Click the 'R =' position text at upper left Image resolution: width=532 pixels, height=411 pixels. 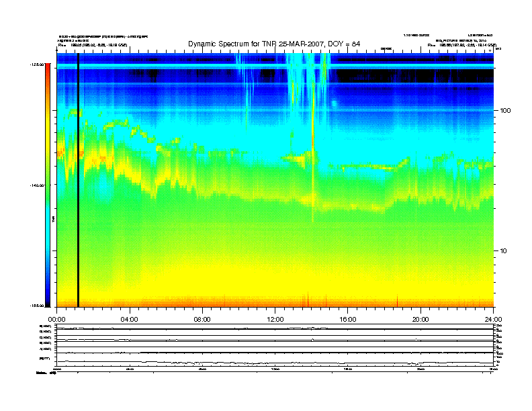click(92, 45)
